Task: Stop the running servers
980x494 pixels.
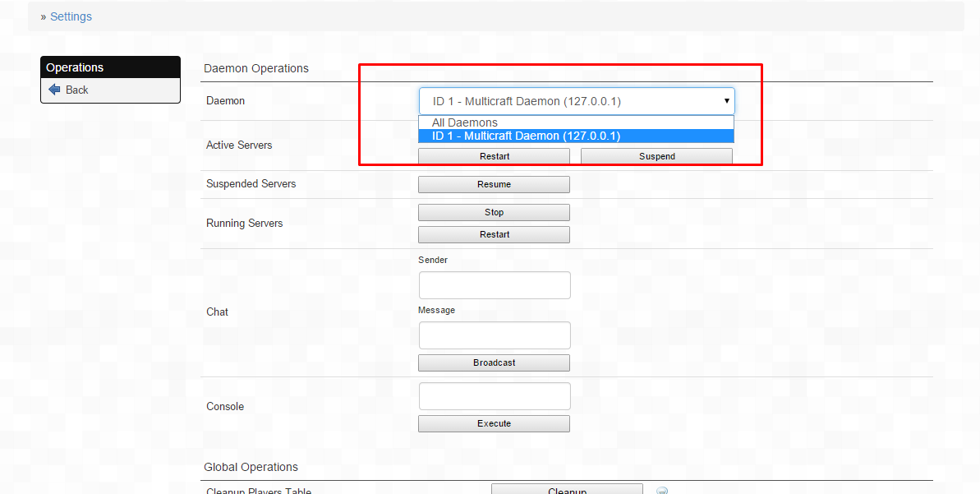Action: (494, 213)
